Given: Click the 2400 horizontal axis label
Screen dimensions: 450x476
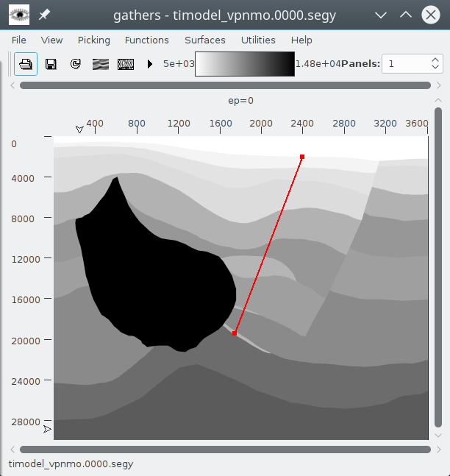Looking at the screenshot, I should click(x=302, y=124).
